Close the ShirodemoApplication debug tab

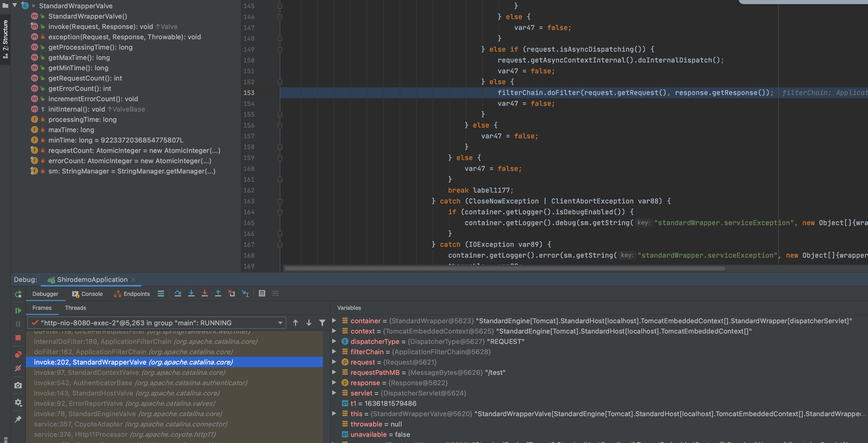click(133, 280)
